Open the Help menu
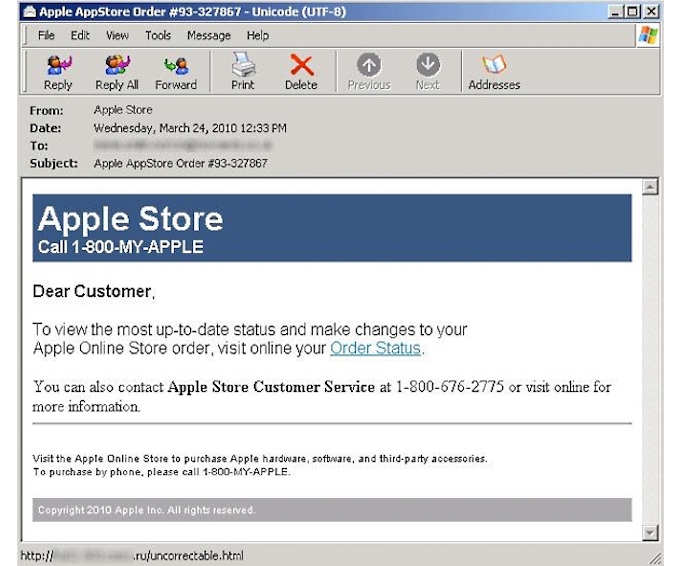Image resolution: width=680 pixels, height=566 pixels. tap(258, 35)
